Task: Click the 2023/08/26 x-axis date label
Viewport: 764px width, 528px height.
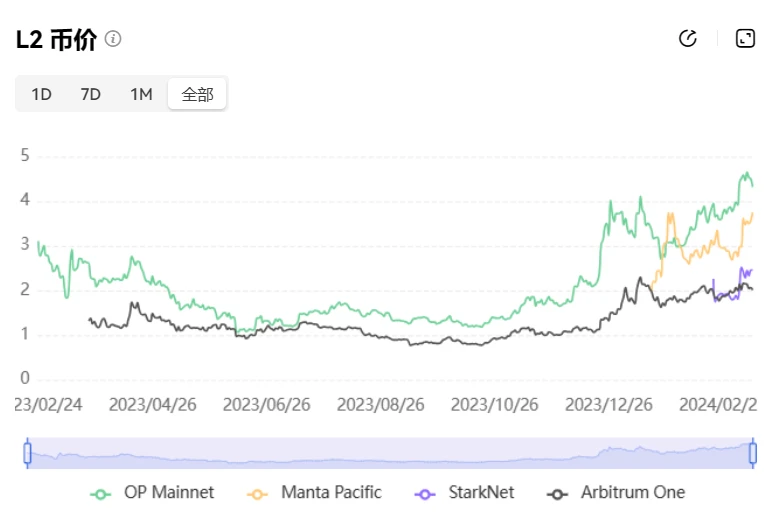Action: (381, 405)
